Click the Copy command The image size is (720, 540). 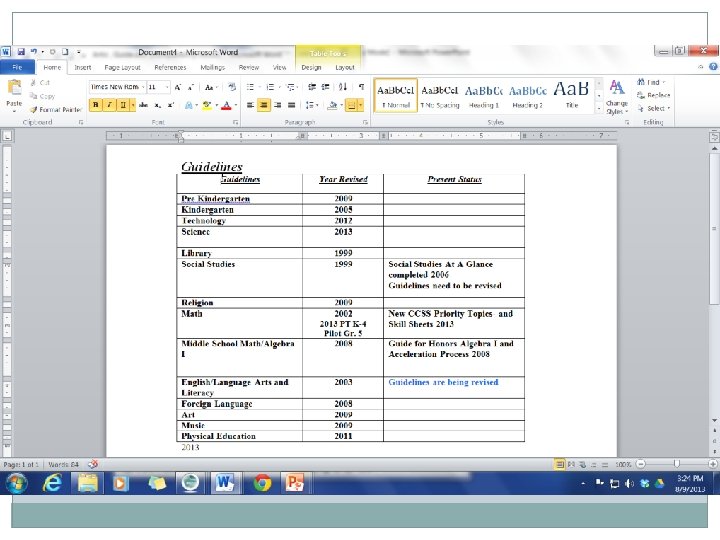[x=42, y=96]
